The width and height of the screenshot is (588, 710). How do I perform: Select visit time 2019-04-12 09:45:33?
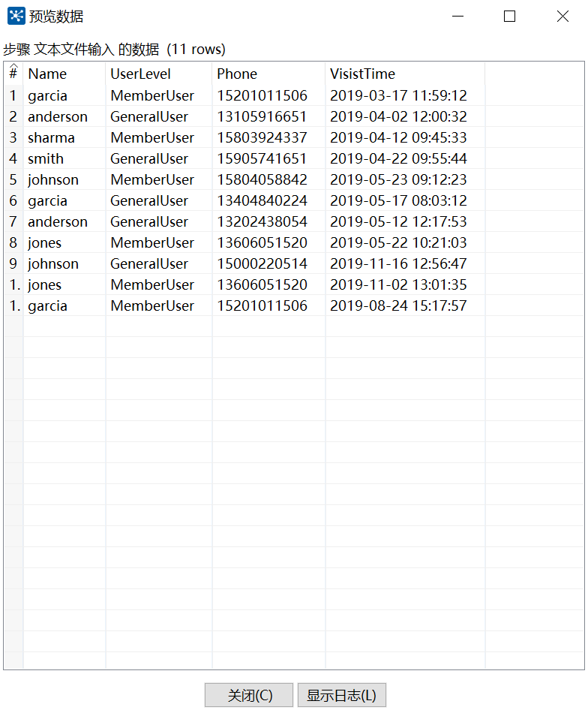click(405, 137)
